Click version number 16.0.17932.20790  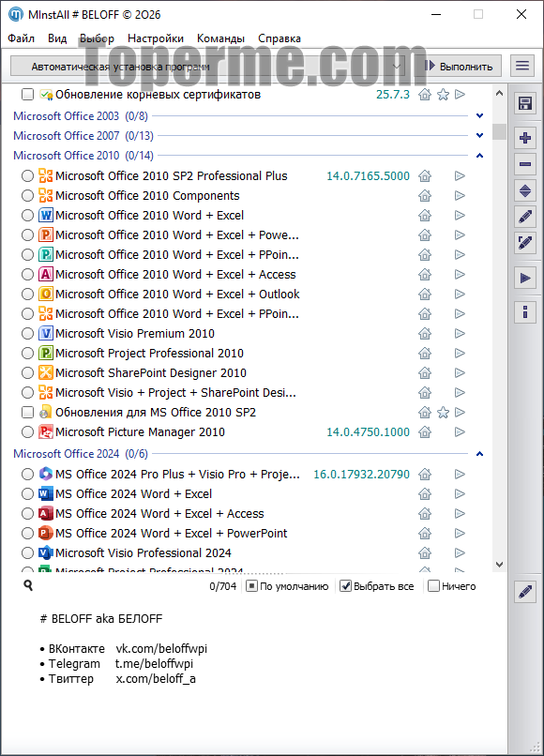click(361, 475)
